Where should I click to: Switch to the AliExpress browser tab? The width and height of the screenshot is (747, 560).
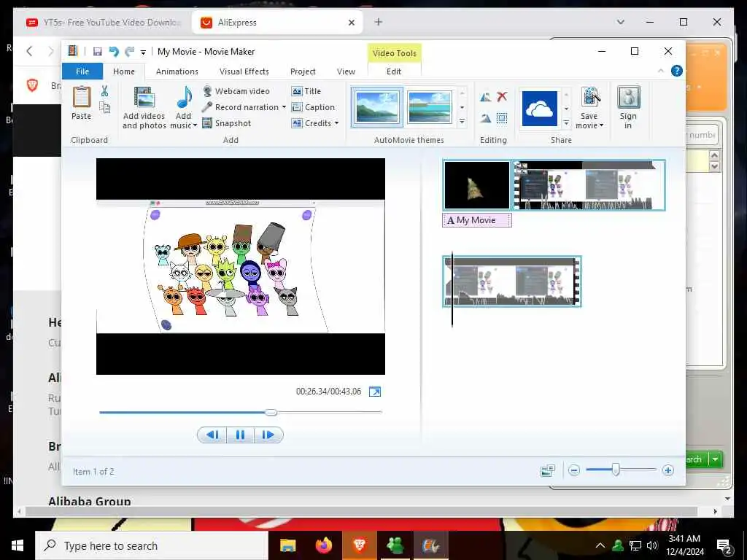coord(276,23)
